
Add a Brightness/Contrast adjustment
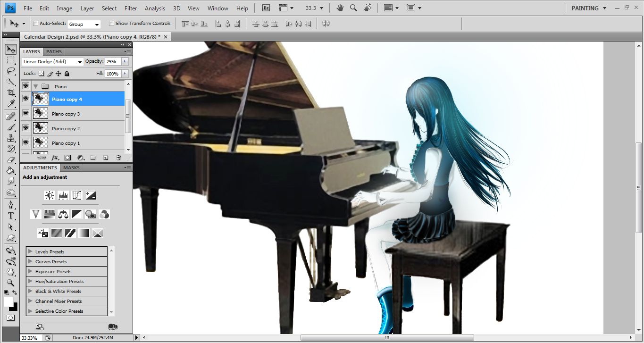pyautogui.click(x=50, y=195)
